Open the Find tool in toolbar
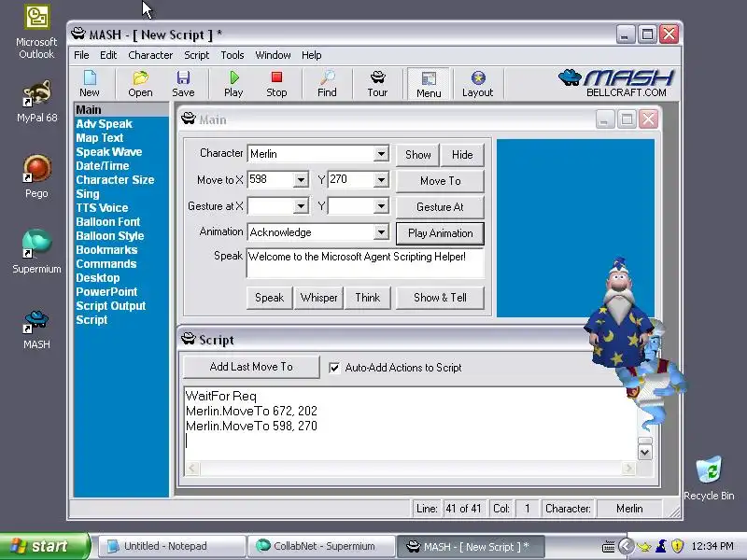747x560 pixels. (327, 84)
